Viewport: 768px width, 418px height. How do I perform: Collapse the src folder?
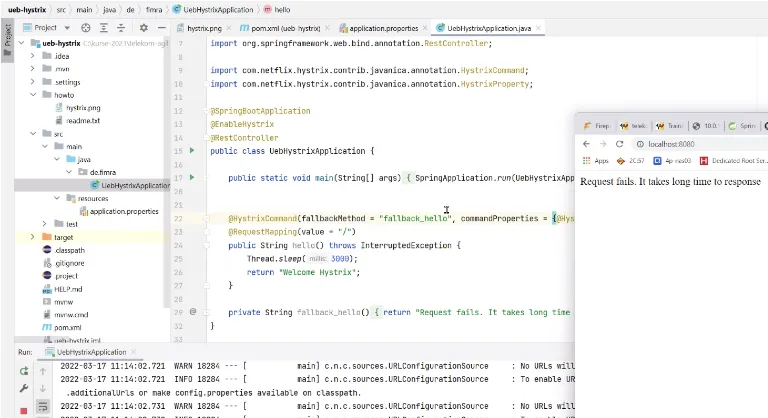point(33,133)
